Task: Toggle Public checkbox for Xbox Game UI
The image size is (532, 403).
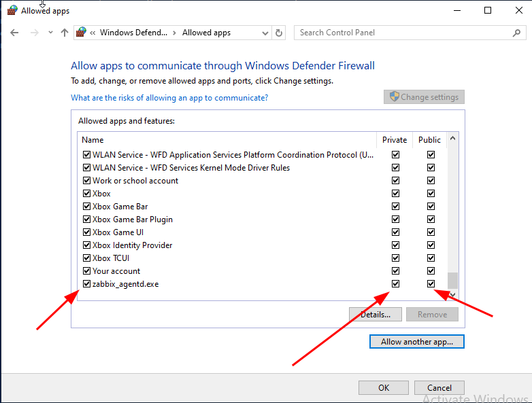Action: click(431, 232)
